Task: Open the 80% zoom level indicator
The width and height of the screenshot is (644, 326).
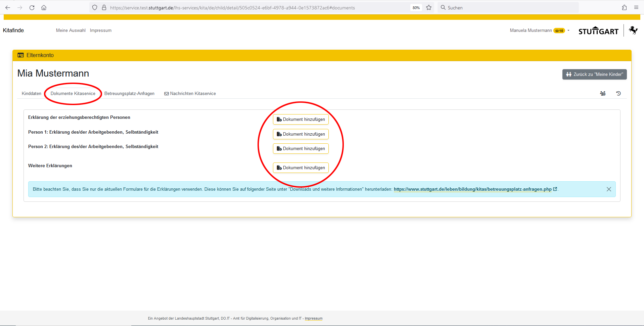Action: pyautogui.click(x=416, y=8)
